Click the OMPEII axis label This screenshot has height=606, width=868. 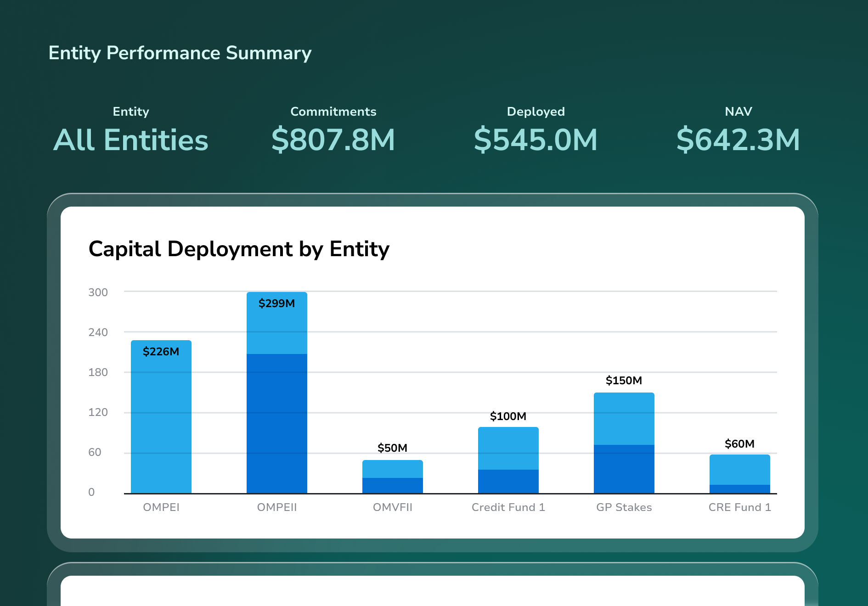(x=277, y=507)
